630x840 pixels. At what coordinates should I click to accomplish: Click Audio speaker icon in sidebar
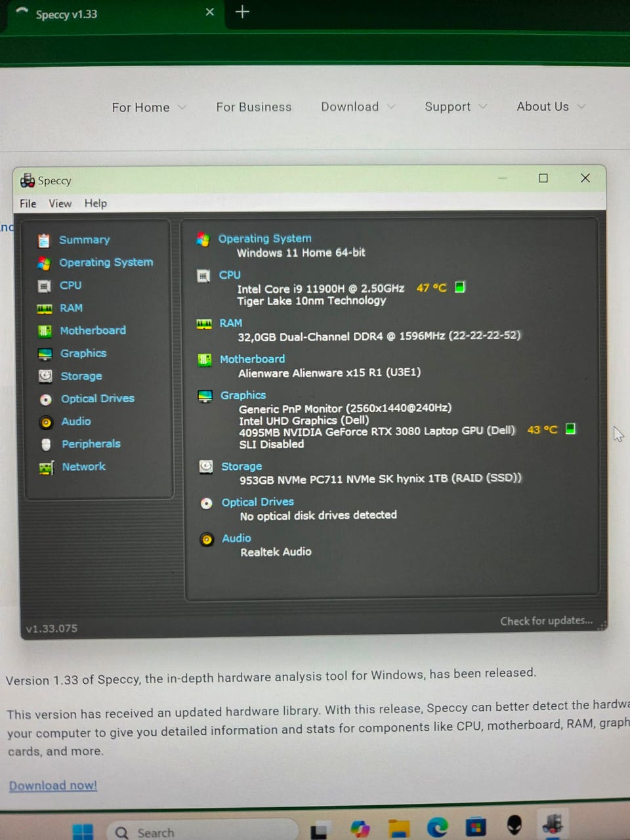tap(46, 422)
